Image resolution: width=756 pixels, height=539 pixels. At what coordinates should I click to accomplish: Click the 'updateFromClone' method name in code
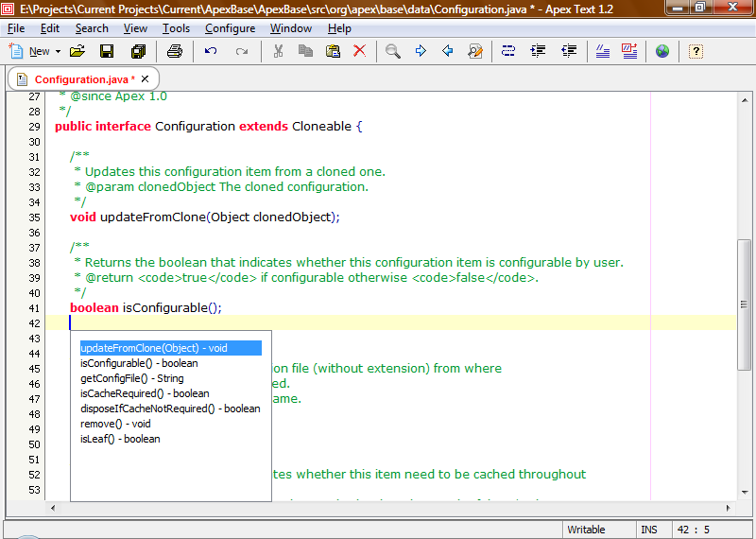(153, 217)
